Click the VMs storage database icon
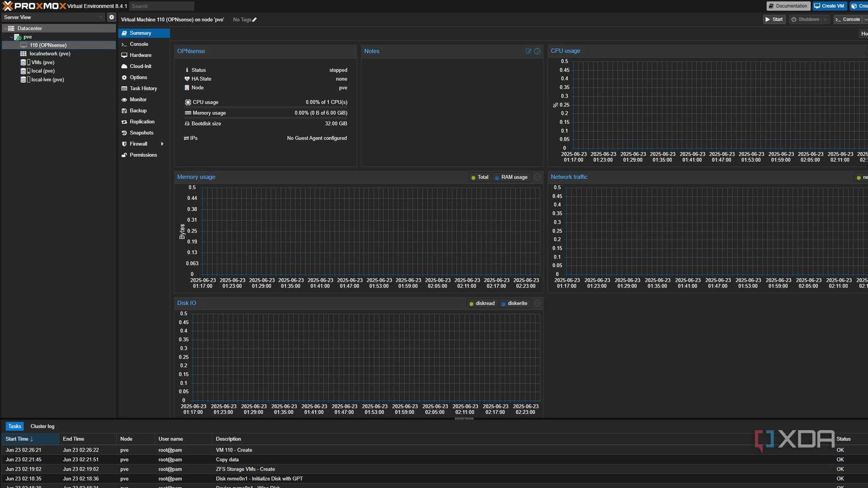 (x=23, y=62)
